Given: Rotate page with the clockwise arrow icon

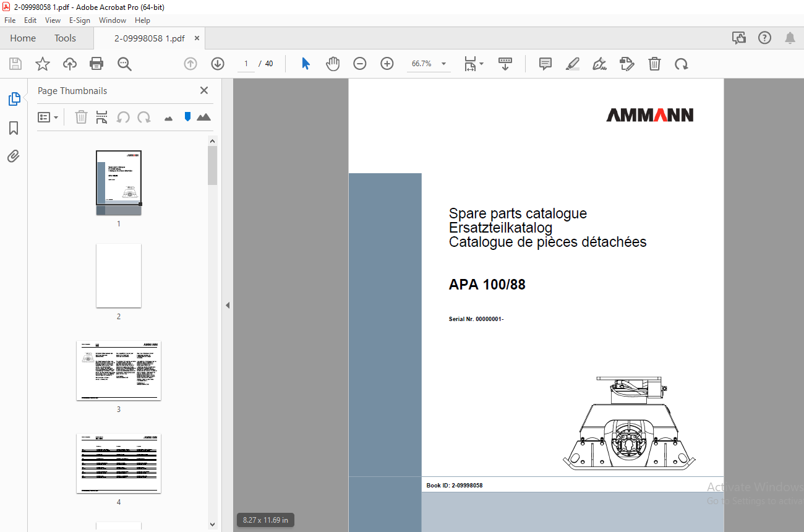Looking at the screenshot, I should pos(682,64).
